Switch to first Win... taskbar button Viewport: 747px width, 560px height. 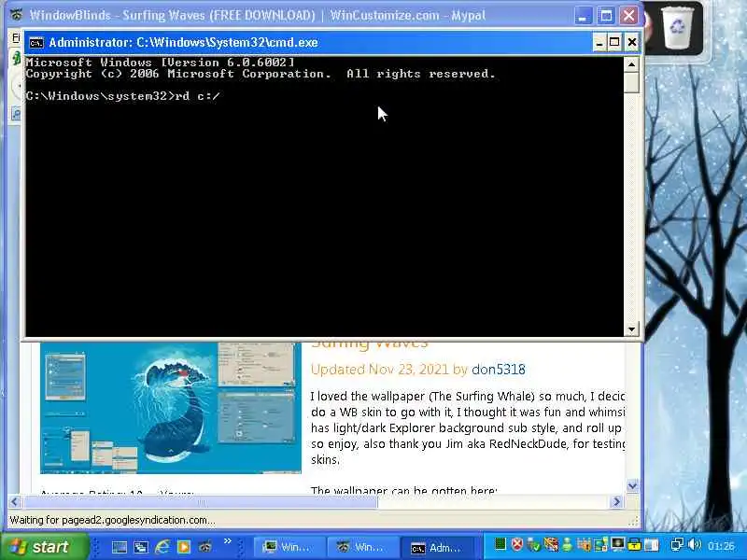pos(289,547)
